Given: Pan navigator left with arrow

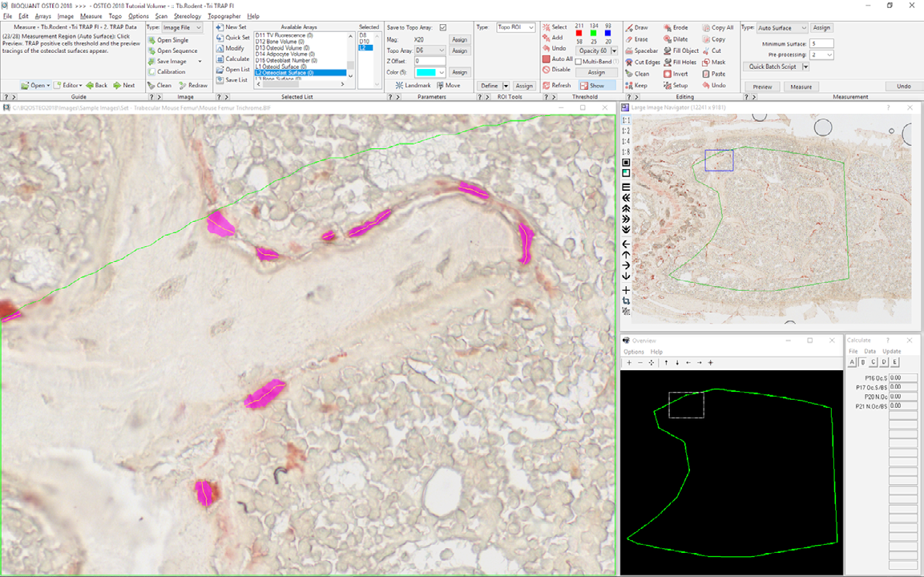Looking at the screenshot, I should [x=626, y=244].
